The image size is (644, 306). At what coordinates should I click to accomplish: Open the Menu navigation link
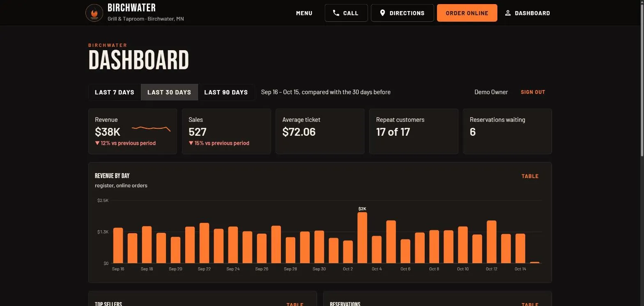[304, 13]
